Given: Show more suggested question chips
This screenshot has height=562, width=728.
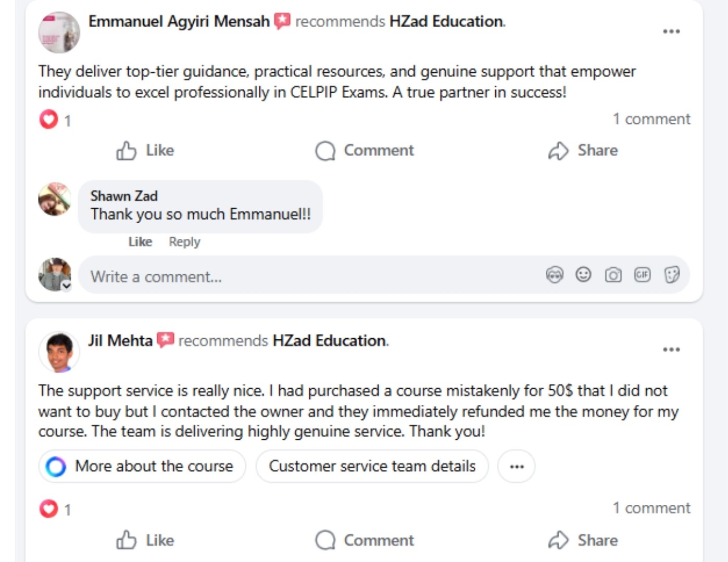Looking at the screenshot, I should pos(517,466).
